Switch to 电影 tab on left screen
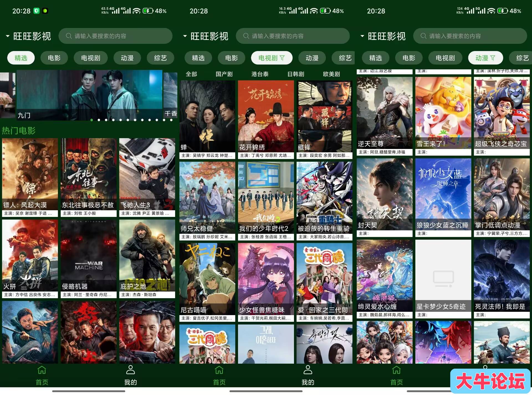 tap(54, 58)
